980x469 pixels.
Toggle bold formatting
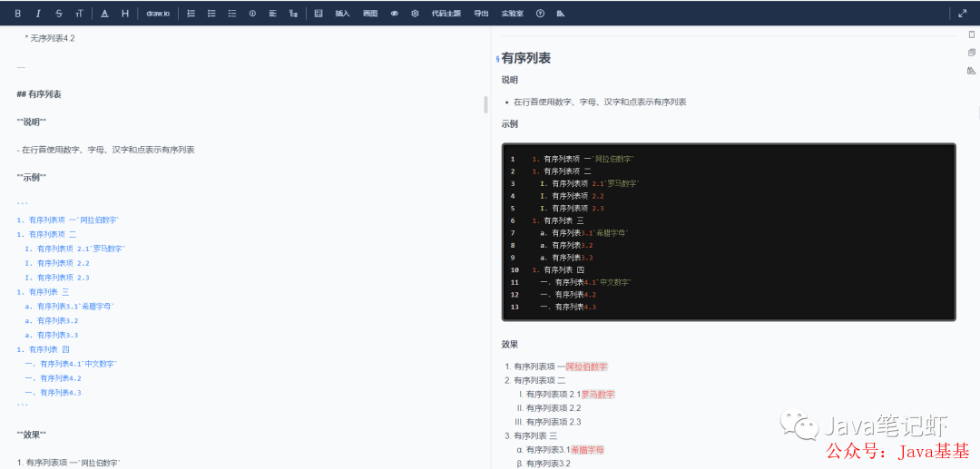click(17, 13)
